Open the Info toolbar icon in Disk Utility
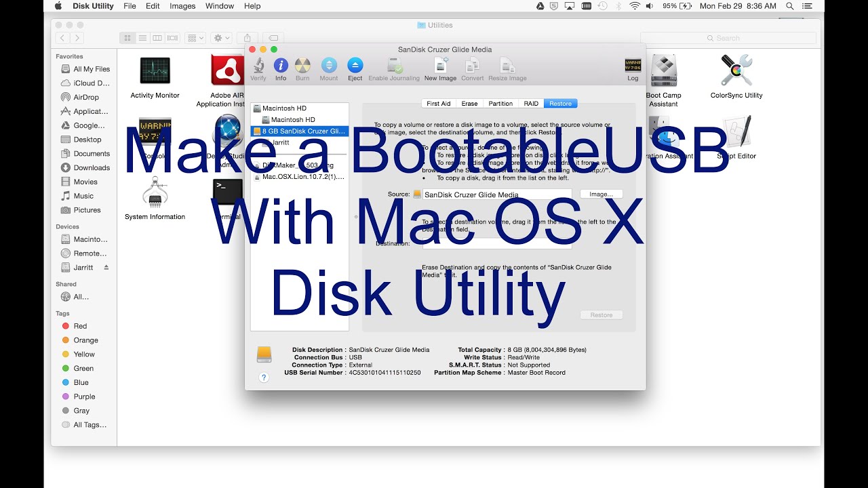The image size is (868, 488). pos(281,66)
